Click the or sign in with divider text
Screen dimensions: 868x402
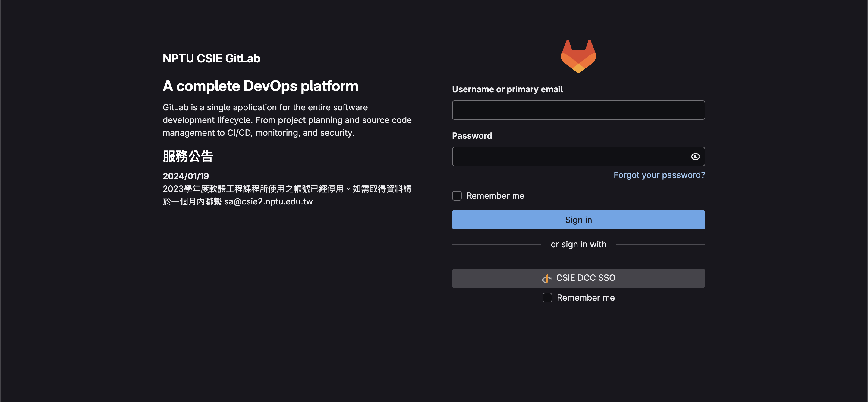pos(578,244)
